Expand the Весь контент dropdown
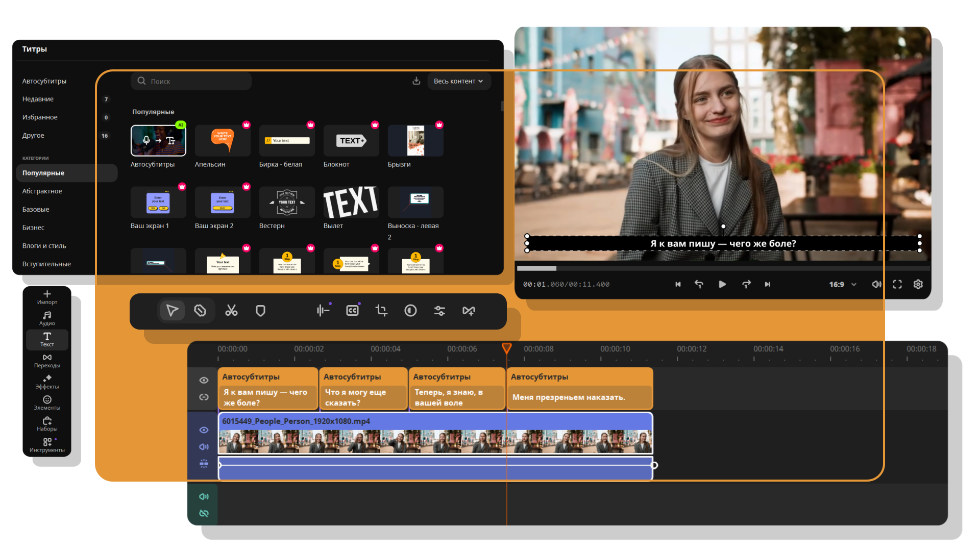 (458, 81)
